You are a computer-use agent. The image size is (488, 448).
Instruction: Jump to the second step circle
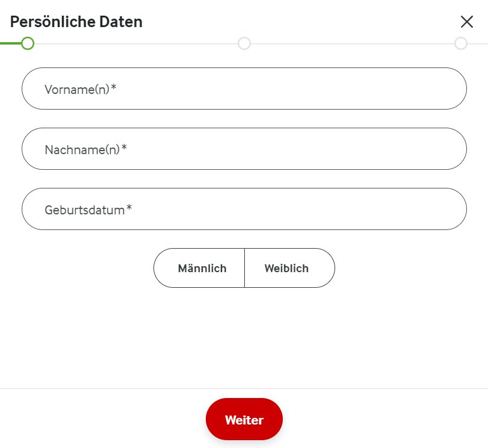244,43
